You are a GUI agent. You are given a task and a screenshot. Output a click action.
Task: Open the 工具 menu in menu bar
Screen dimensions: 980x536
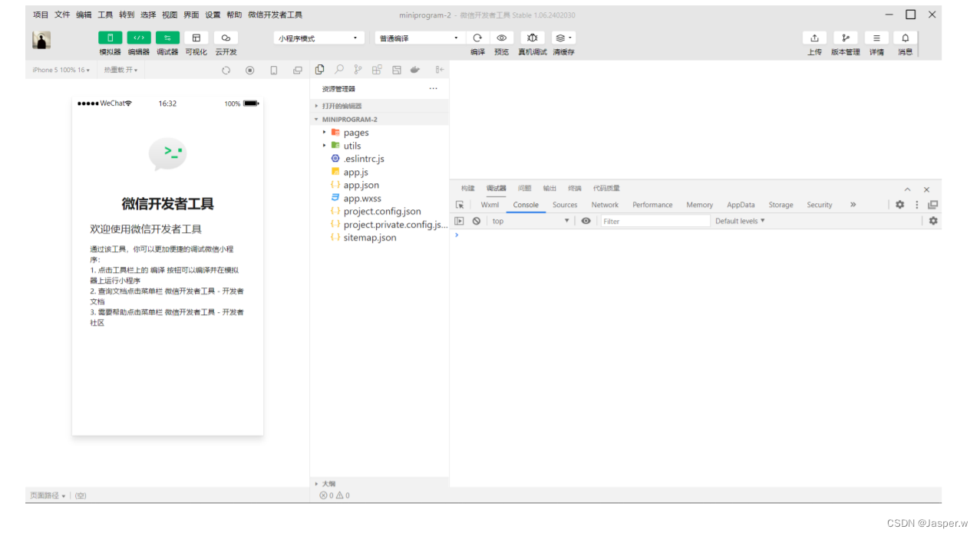(x=105, y=15)
